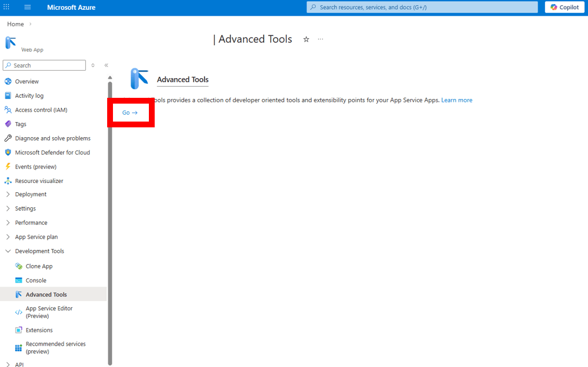Focus the global Azure search bar
588x367 pixels.
point(423,8)
